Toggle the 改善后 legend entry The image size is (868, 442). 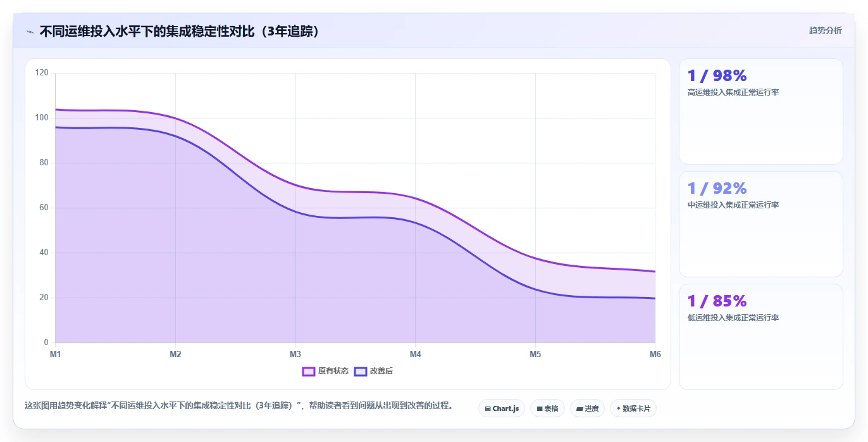coord(373,371)
